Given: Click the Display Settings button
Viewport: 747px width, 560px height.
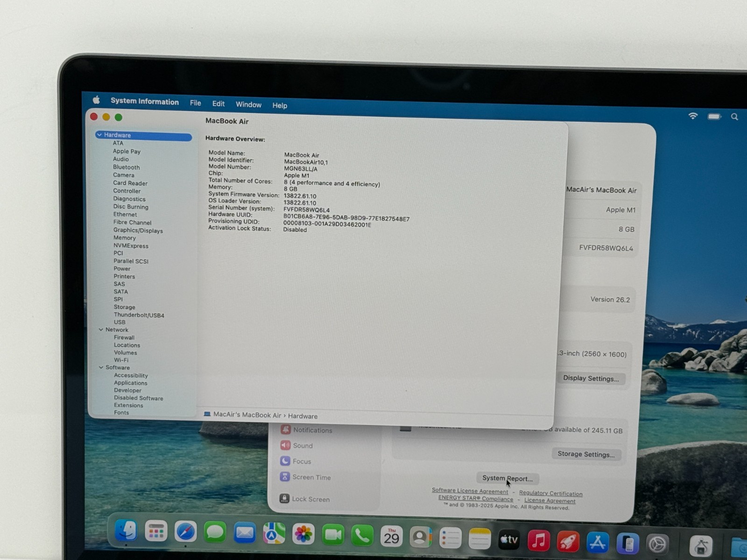Looking at the screenshot, I should (x=591, y=378).
